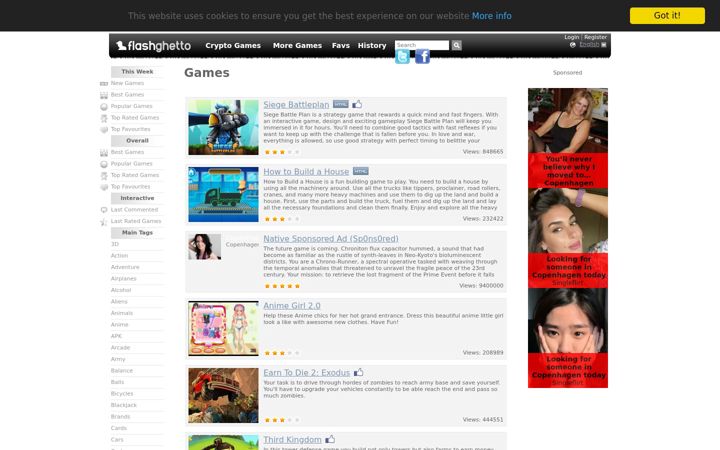Click the Anime Girl 2.0 thumbnail
Image resolution: width=720 pixels, height=450 pixels.
(223, 328)
